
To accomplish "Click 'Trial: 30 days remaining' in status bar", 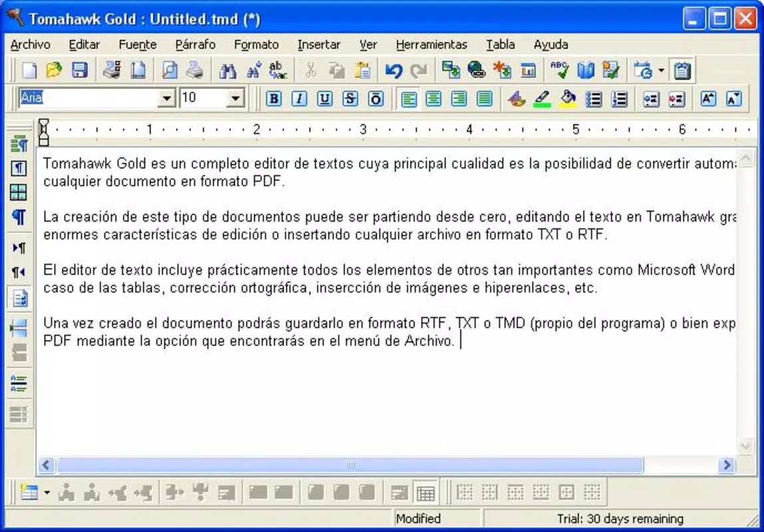I will click(x=620, y=519).
